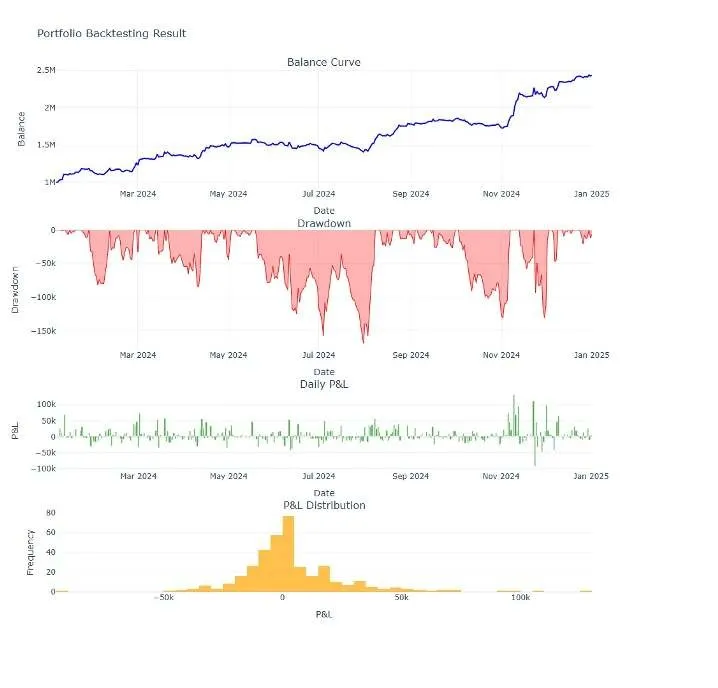The height and width of the screenshot is (688, 718).
Task: Click the Drawdown chart title
Action: 324,223
